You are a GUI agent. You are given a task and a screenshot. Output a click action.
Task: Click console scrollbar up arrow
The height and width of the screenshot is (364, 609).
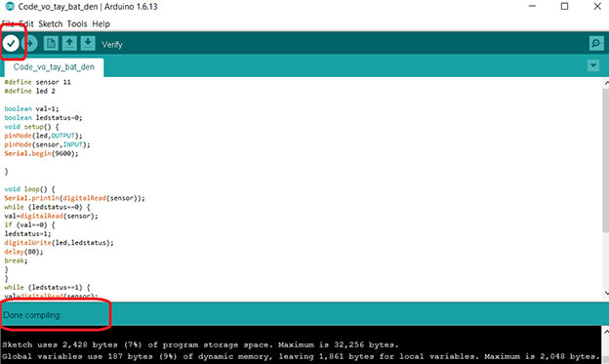tap(606, 332)
